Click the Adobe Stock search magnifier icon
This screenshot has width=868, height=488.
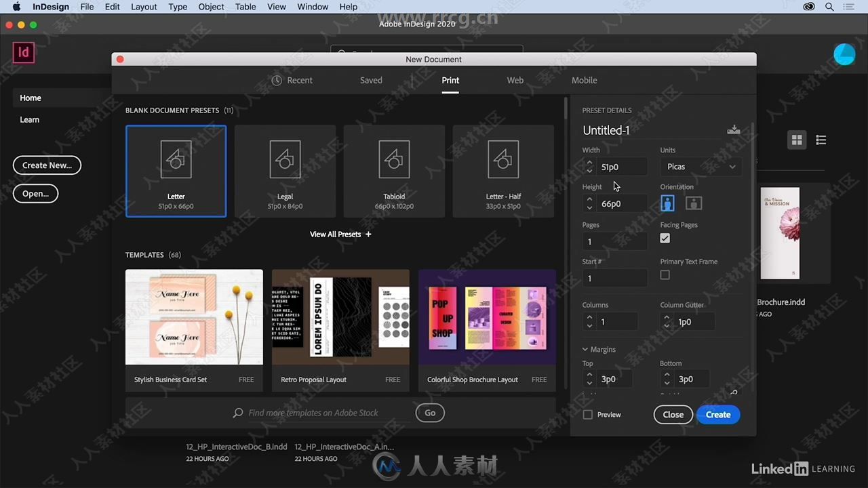pos(238,413)
